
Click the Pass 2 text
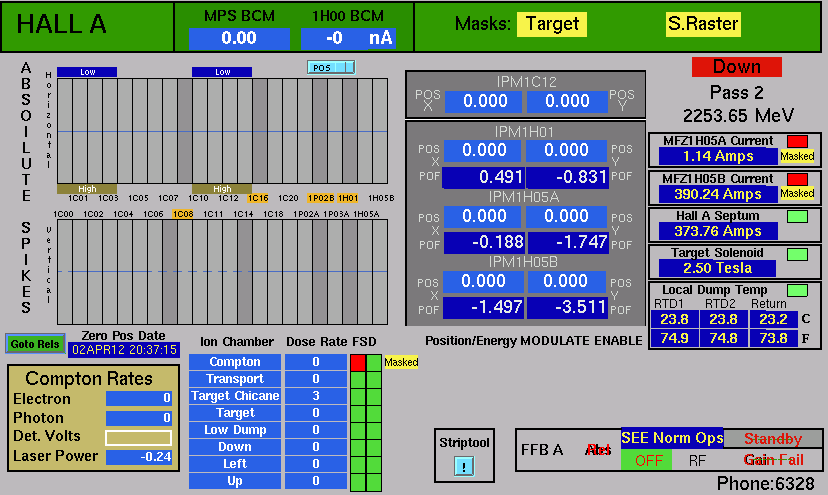pos(736,93)
